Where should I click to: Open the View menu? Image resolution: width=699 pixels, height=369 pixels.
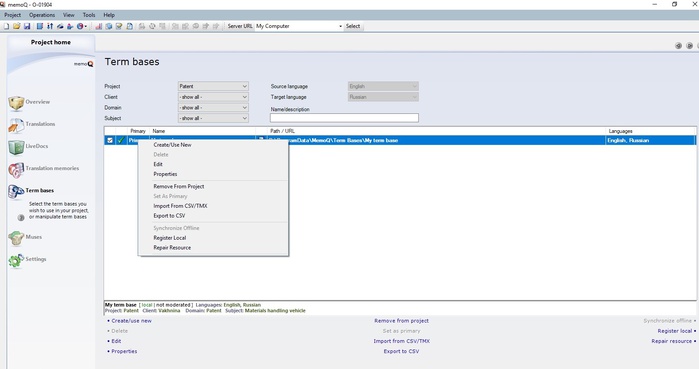[69, 15]
